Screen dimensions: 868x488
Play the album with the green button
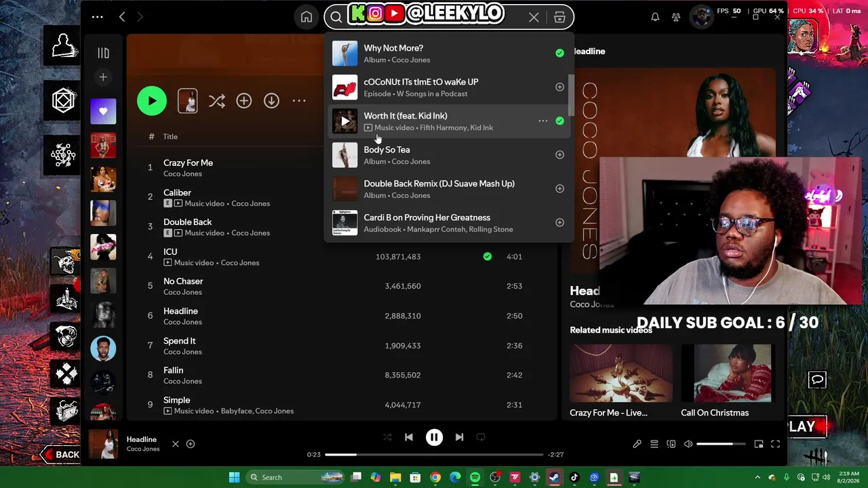[152, 101]
